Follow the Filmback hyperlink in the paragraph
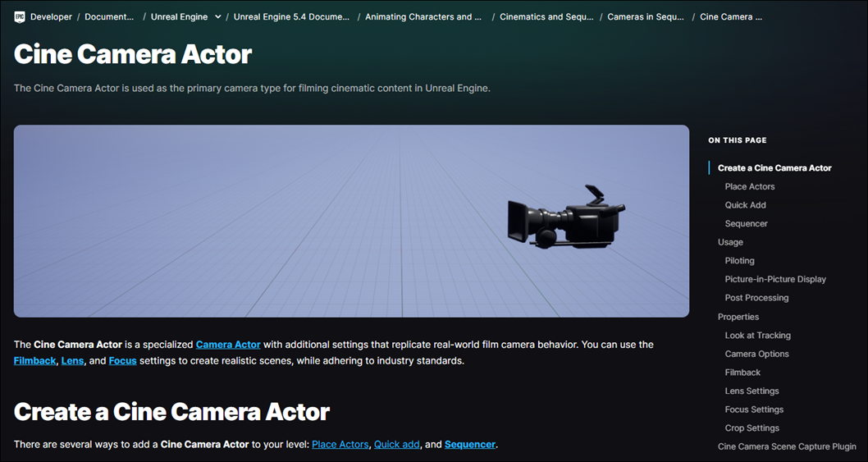Screen dimensions: 868x462 click(35, 361)
